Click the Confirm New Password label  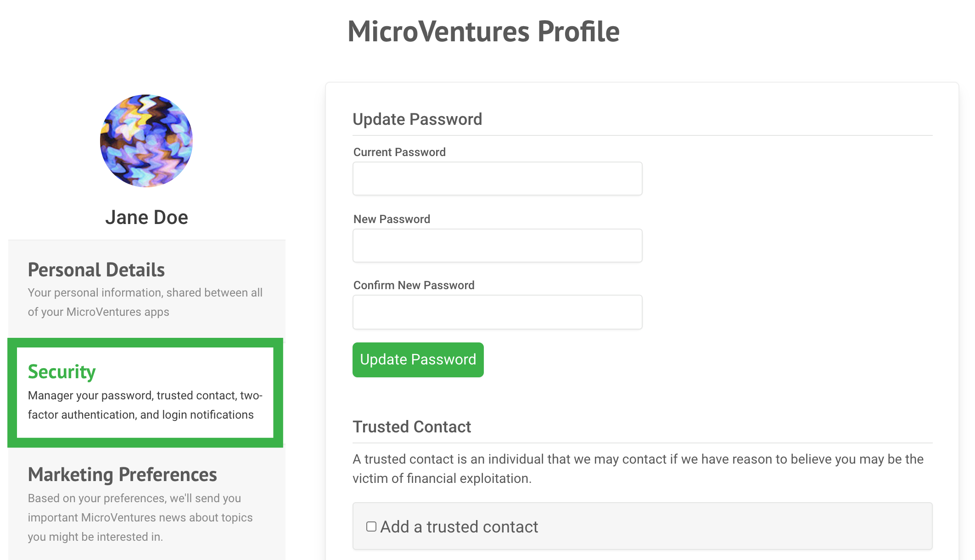pyautogui.click(x=414, y=286)
